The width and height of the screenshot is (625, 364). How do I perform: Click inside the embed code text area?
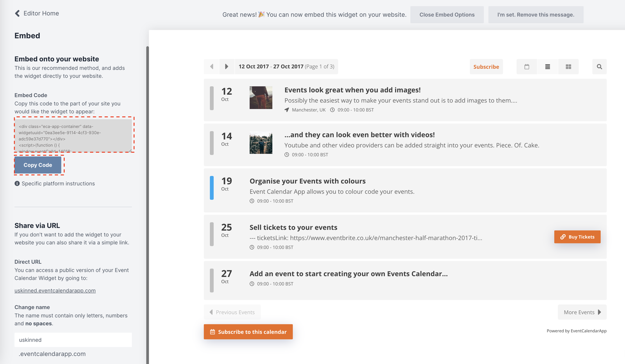(x=73, y=135)
